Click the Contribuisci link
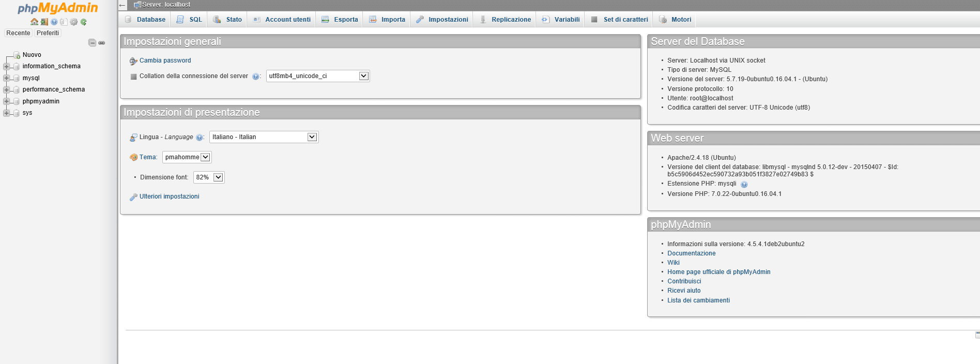This screenshot has height=364, width=980. pyautogui.click(x=684, y=281)
